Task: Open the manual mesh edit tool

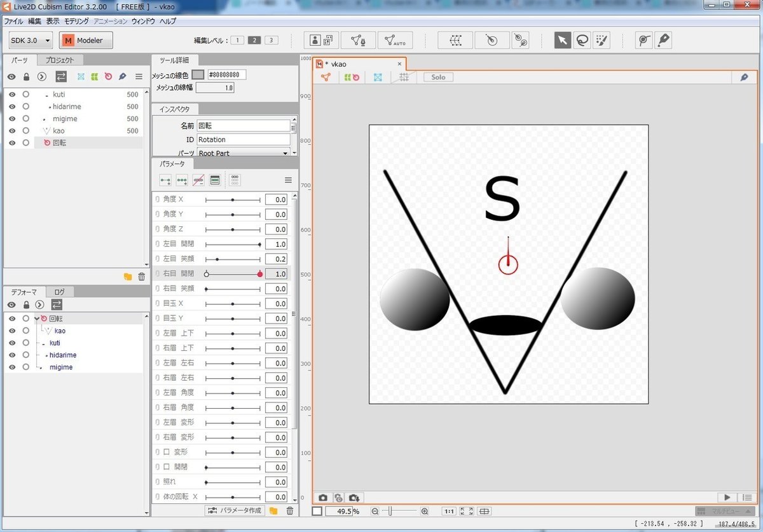Action: click(358, 41)
